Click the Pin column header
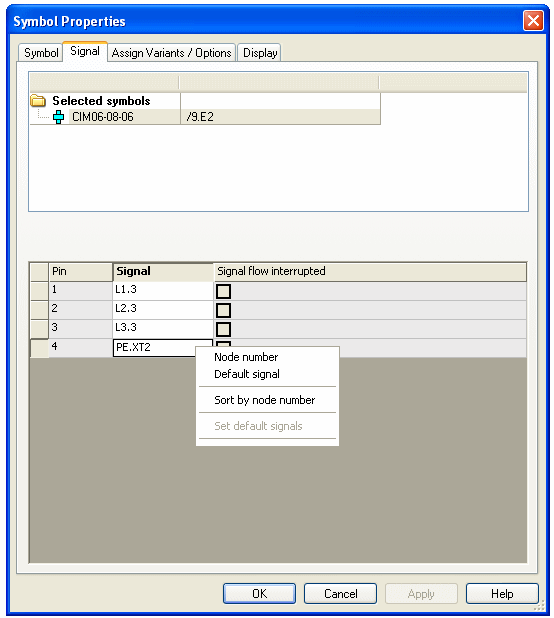Viewport: 554px width, 618px height. (80, 272)
